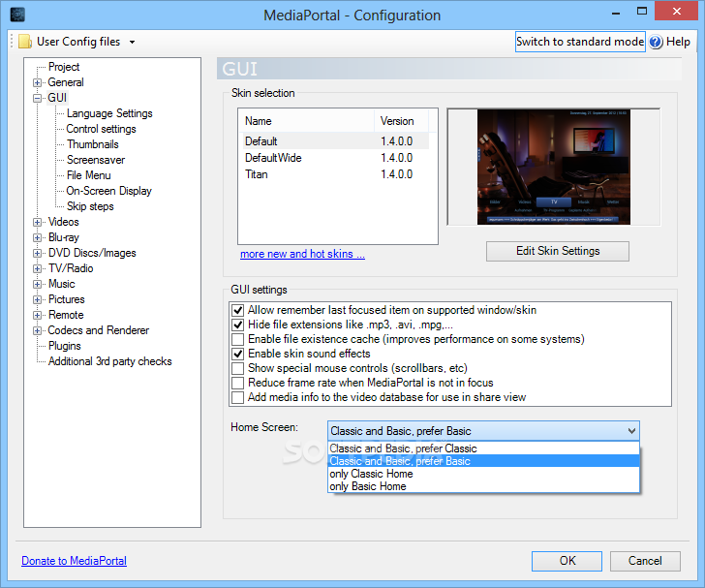
Task: Select Language Settings tree item
Action: click(109, 113)
